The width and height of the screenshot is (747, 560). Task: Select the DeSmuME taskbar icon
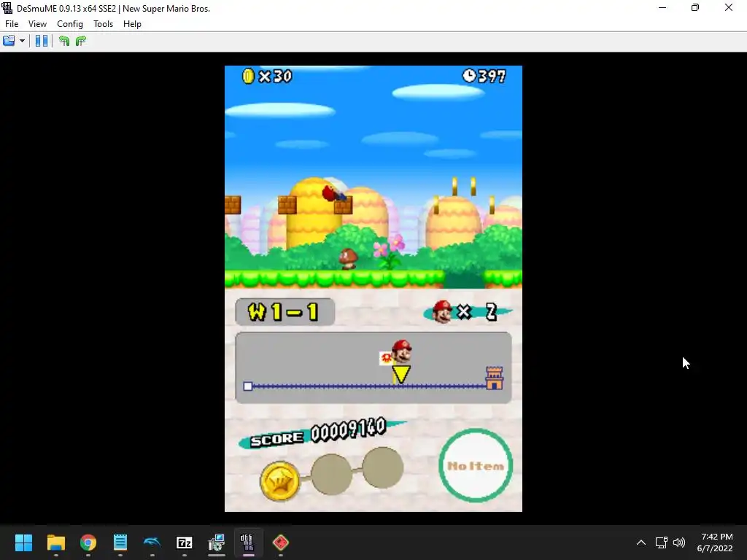click(248, 542)
